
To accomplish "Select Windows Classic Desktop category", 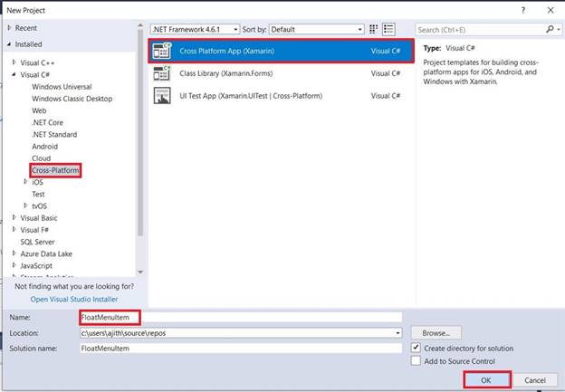I will pyautogui.click(x=72, y=99).
